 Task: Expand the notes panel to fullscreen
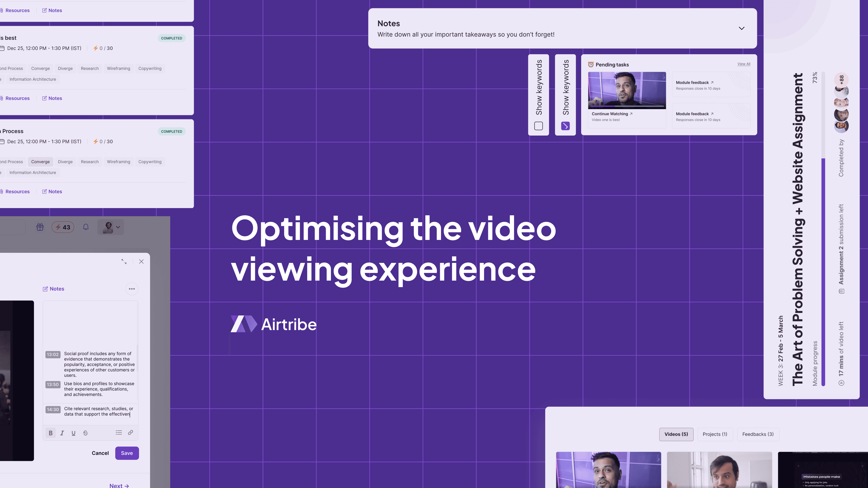(x=124, y=262)
